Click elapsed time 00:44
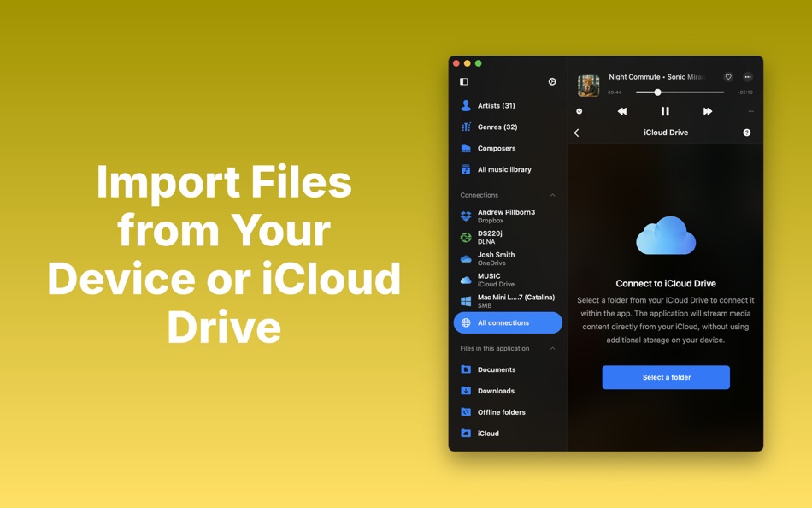Viewport: 812px width, 508px height. pyautogui.click(x=615, y=92)
